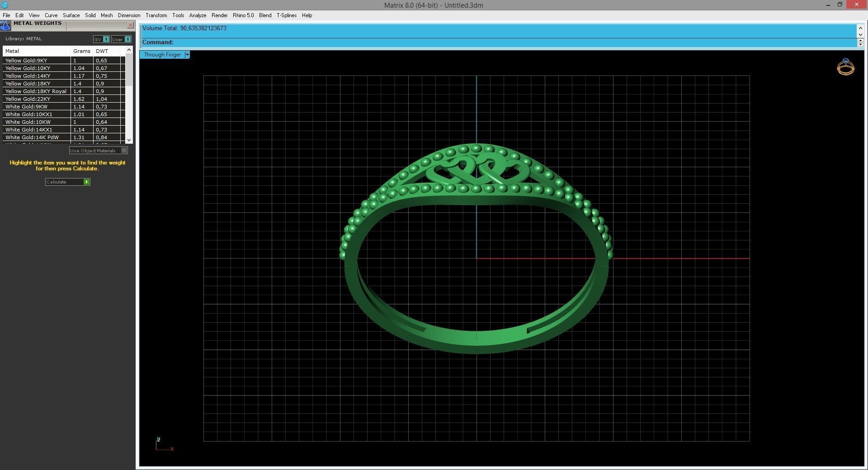Open the Dimension menu

[x=129, y=15]
